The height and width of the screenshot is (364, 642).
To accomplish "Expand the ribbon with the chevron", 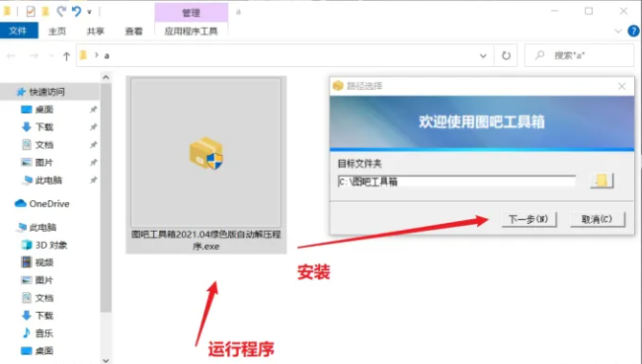I will pyautogui.click(x=618, y=32).
